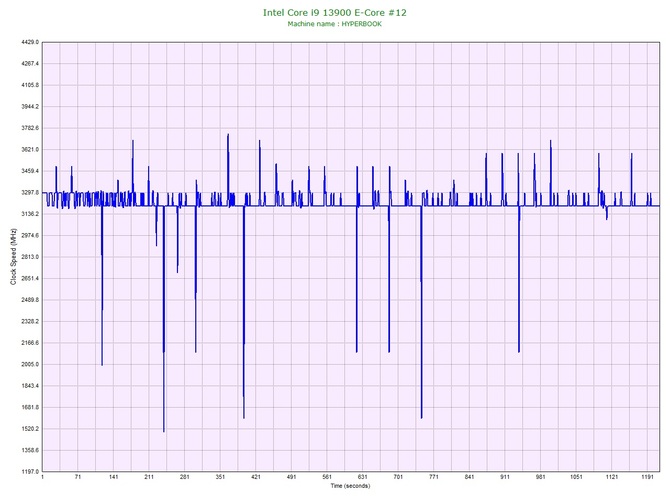670x503 pixels.
Task: Click the 1843.4 y-axis value
Action: click(x=30, y=386)
